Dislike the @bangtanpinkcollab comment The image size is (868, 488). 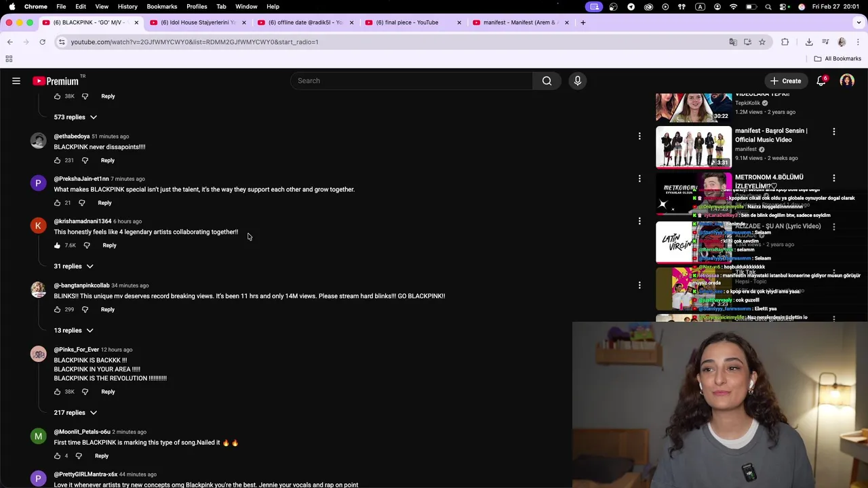tap(85, 310)
